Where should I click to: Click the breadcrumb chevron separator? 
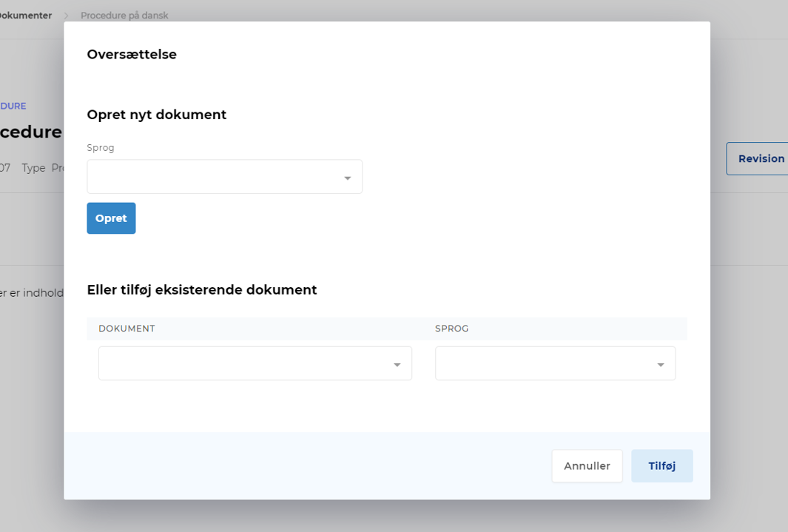(66, 16)
